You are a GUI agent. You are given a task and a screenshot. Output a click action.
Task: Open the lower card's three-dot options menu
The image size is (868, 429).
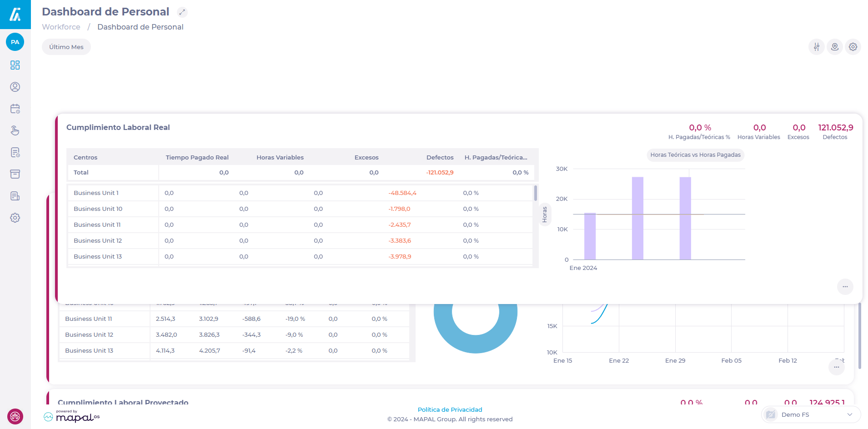coord(836,367)
